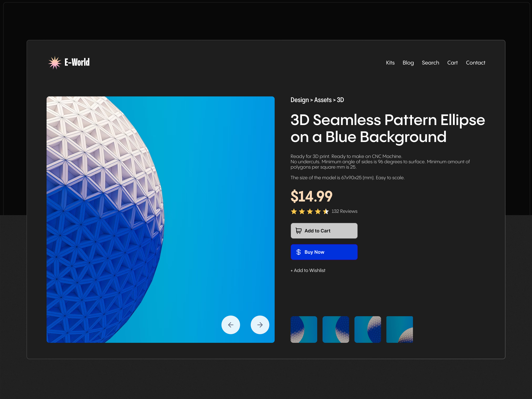Open the Cart navigation link
Viewport: 532px width, 399px height.
(x=452, y=63)
